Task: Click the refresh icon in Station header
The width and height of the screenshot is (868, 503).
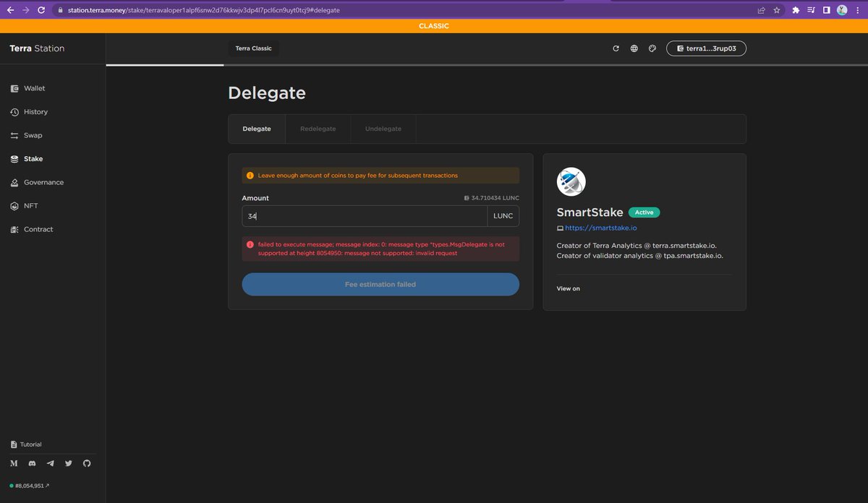Action: click(616, 48)
